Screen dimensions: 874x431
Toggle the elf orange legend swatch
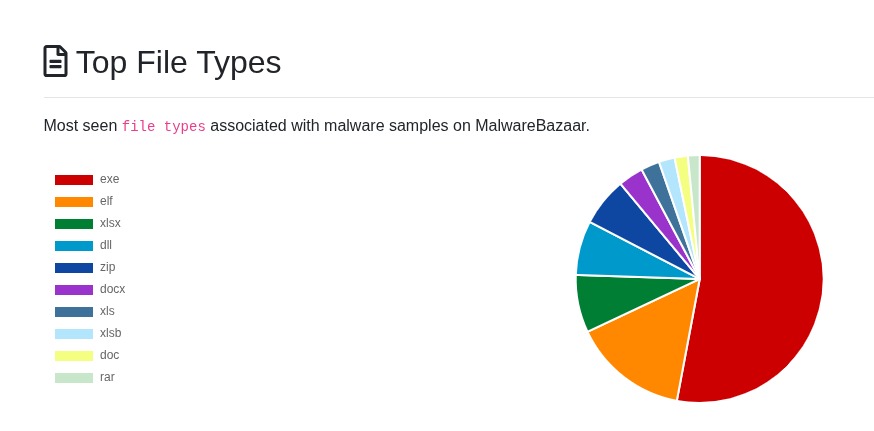[74, 201]
